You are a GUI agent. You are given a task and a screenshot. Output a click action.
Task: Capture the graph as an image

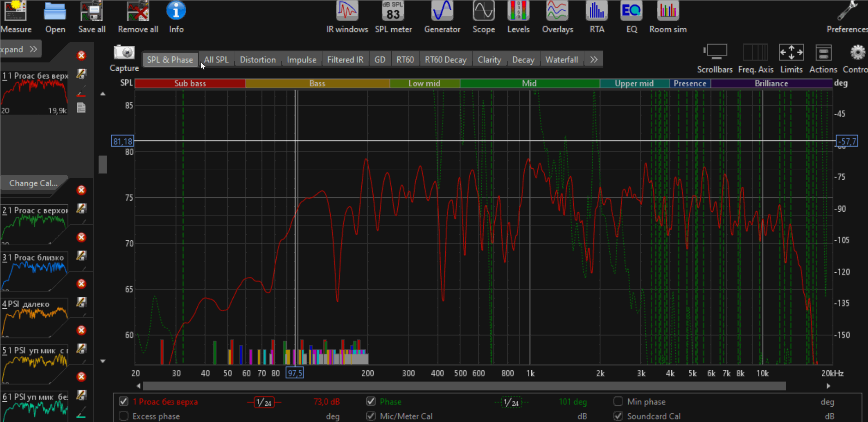click(124, 59)
